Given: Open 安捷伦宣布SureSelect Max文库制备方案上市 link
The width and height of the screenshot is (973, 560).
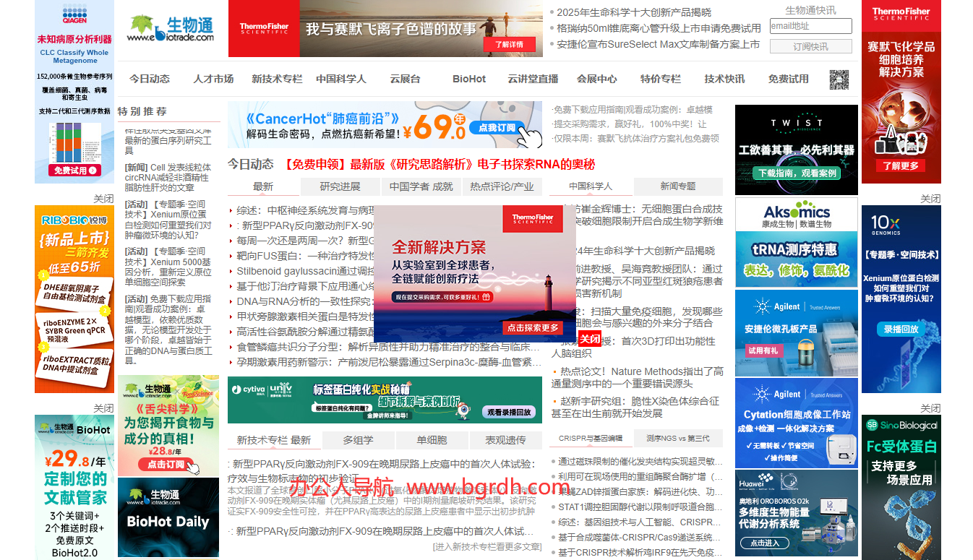Looking at the screenshot, I should coord(658,44).
